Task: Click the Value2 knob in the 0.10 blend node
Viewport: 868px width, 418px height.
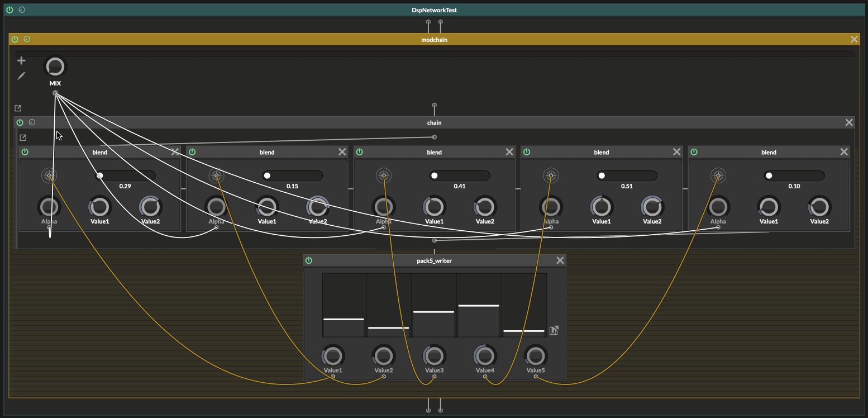Action: [819, 207]
